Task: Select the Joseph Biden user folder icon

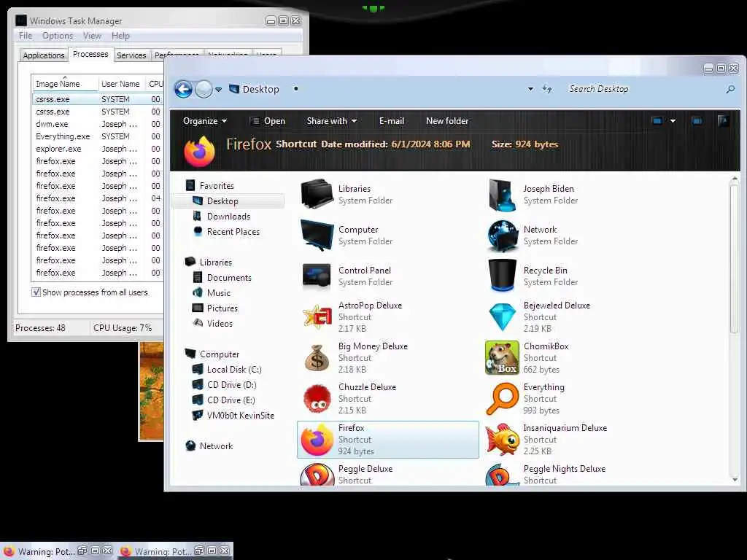Action: tap(502, 194)
